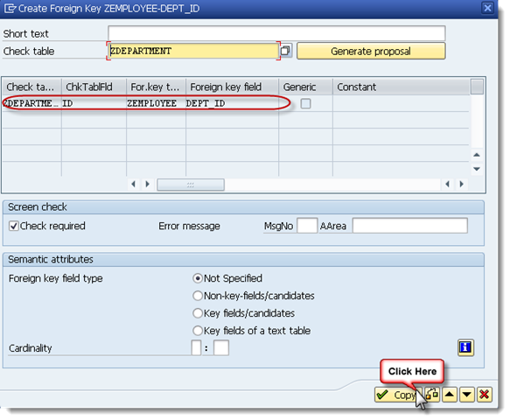
Task: Click the first Cardinality input box
Action: pyautogui.click(x=197, y=347)
